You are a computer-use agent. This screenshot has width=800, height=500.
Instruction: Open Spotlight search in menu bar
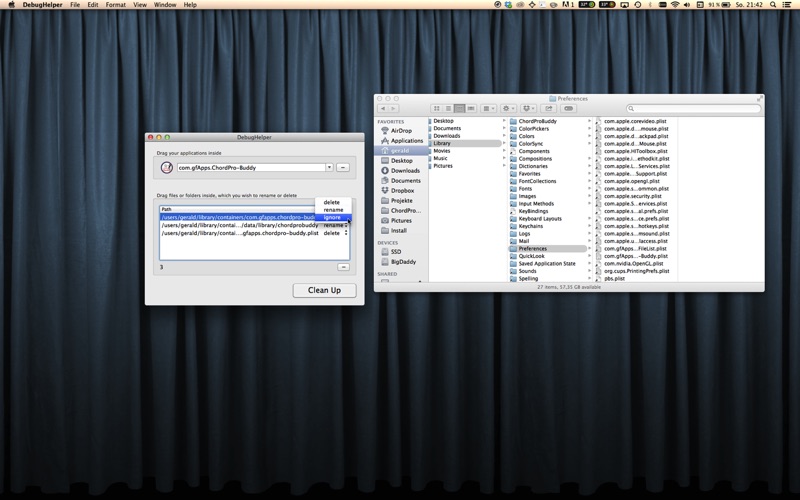click(773, 5)
